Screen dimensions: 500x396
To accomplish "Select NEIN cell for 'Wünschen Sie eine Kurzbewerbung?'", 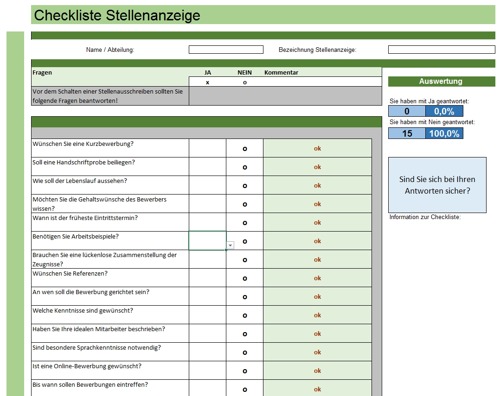I will [x=245, y=148].
